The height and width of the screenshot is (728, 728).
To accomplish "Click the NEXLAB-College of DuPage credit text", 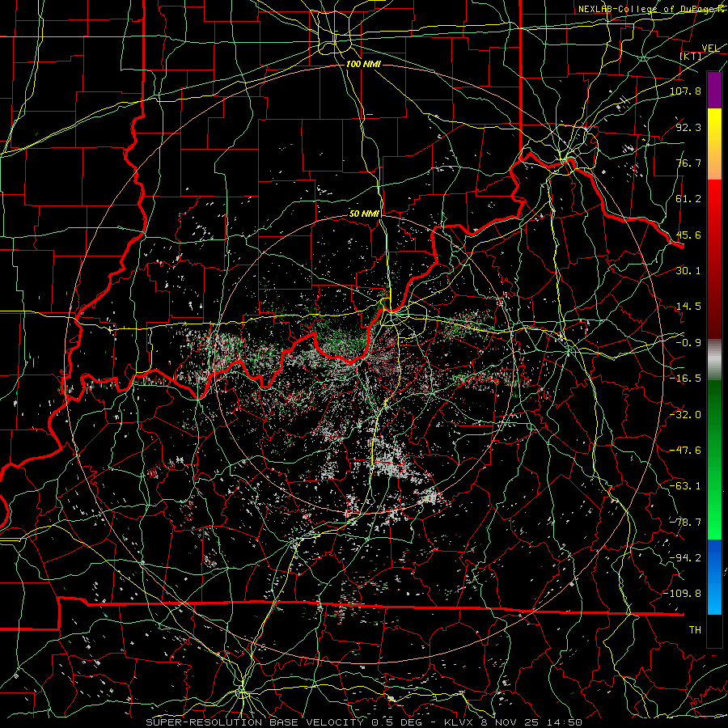I will 650,9.
